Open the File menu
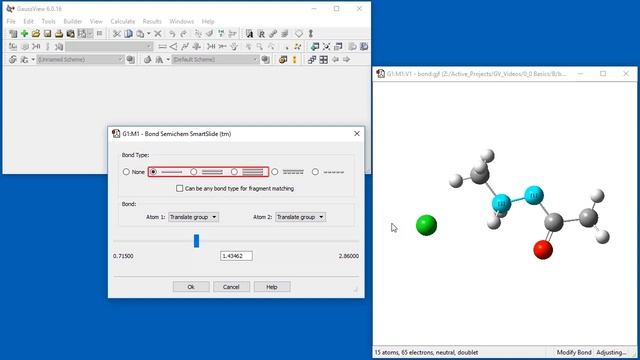Screen dimensions: 640x360 click(11, 21)
